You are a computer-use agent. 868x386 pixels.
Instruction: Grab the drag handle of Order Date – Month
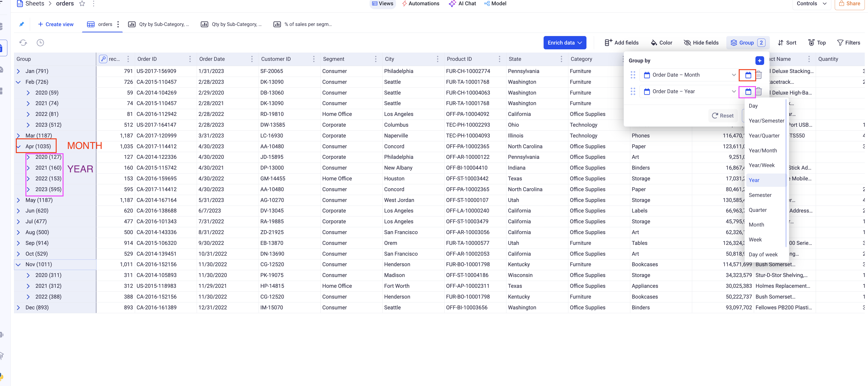coord(633,75)
